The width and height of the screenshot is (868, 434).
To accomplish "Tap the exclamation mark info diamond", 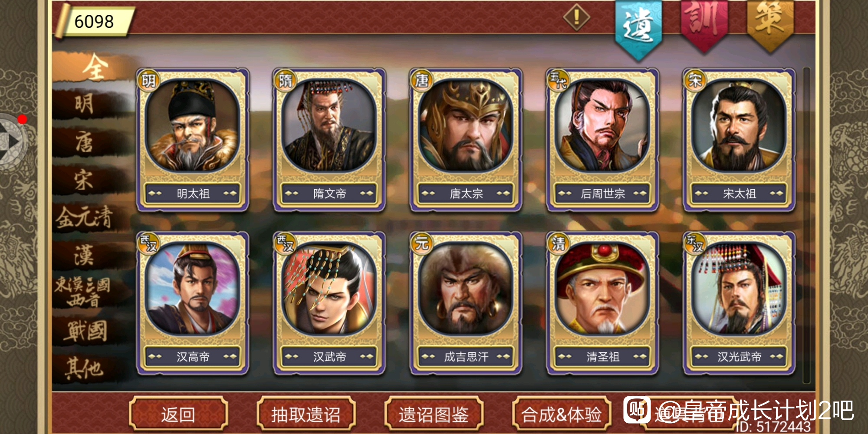I will point(576,17).
